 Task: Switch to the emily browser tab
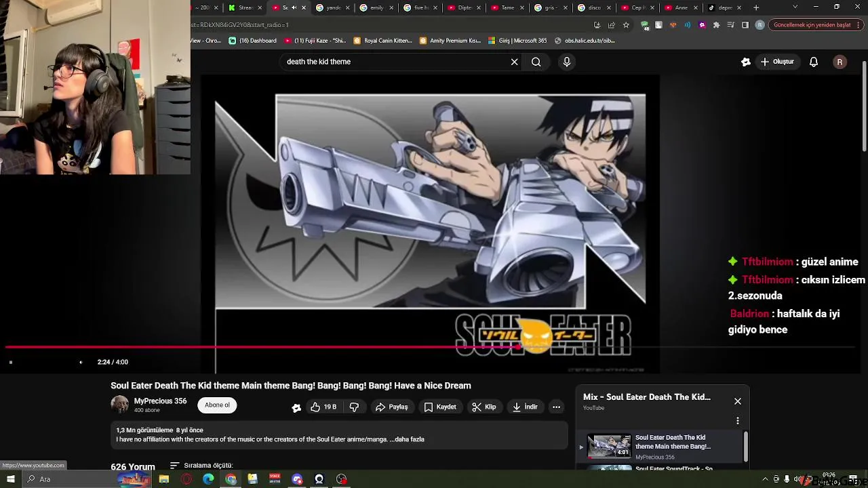tap(377, 7)
